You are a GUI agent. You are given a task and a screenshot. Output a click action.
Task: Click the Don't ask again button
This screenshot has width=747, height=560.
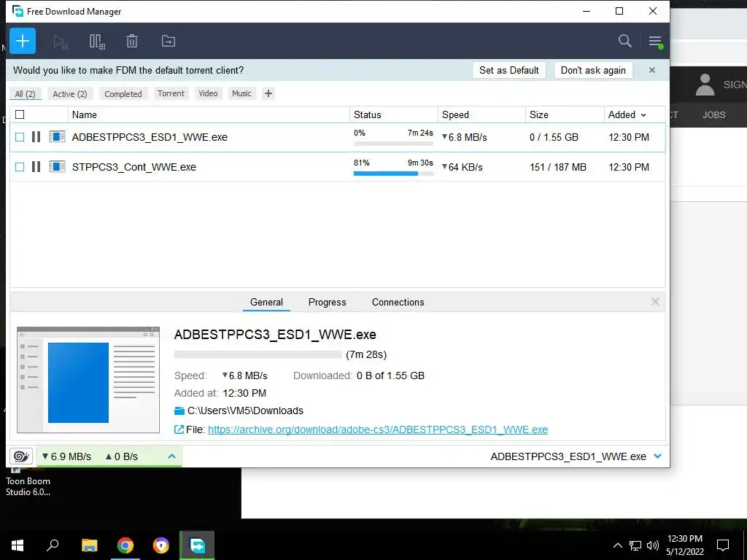pos(593,71)
